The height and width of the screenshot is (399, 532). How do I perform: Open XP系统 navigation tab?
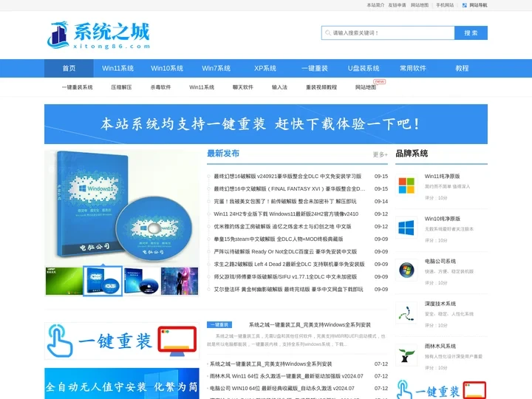pyautogui.click(x=265, y=68)
